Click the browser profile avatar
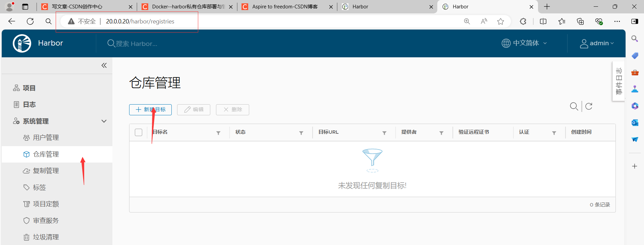Viewport: 644px width, 245px height. [x=10, y=6]
